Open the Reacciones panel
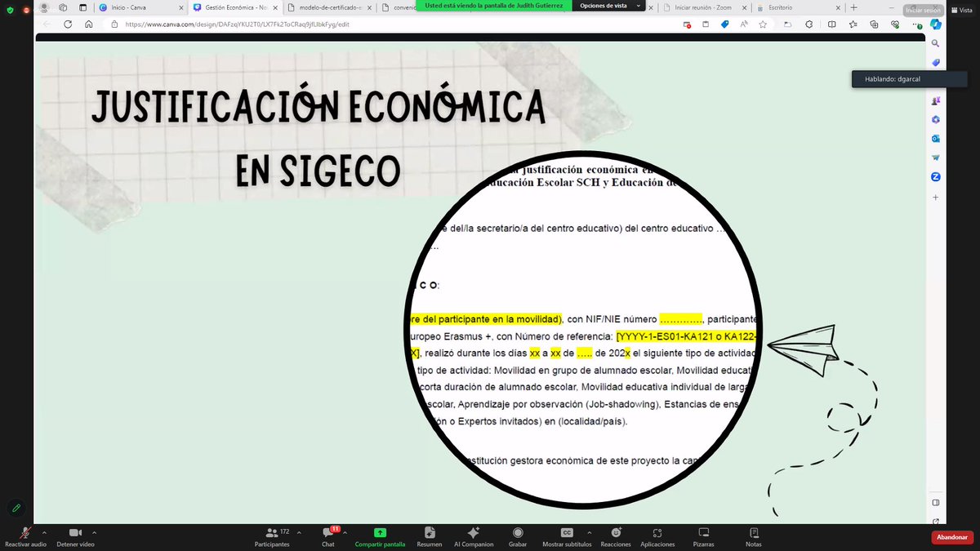 click(x=616, y=532)
